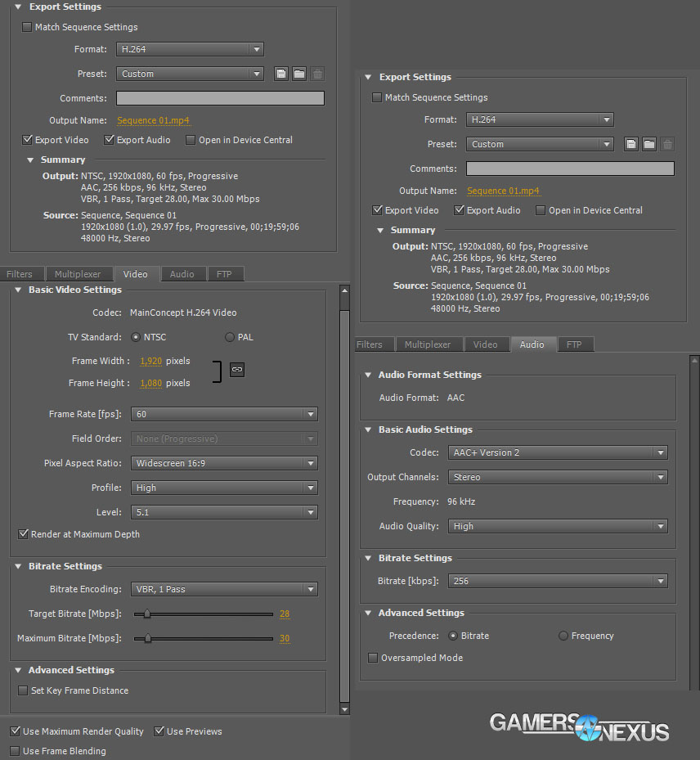Screen dimensions: 700x760
Task: Enable Oversampled Mode
Action: pos(373,658)
